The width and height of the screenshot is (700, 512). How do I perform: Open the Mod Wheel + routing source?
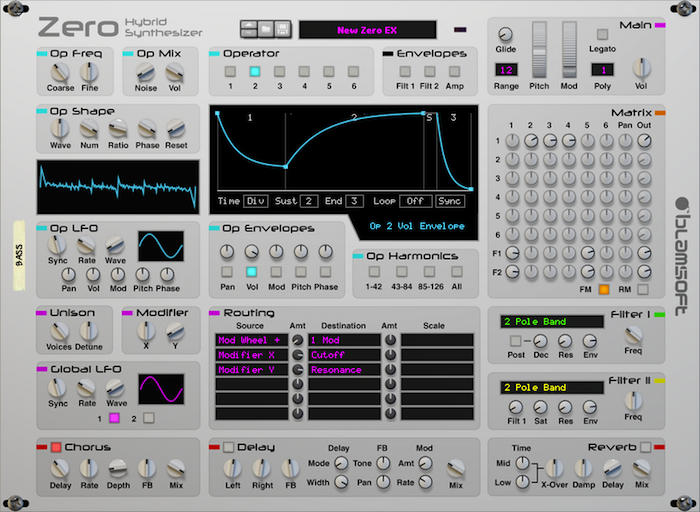[x=252, y=340]
